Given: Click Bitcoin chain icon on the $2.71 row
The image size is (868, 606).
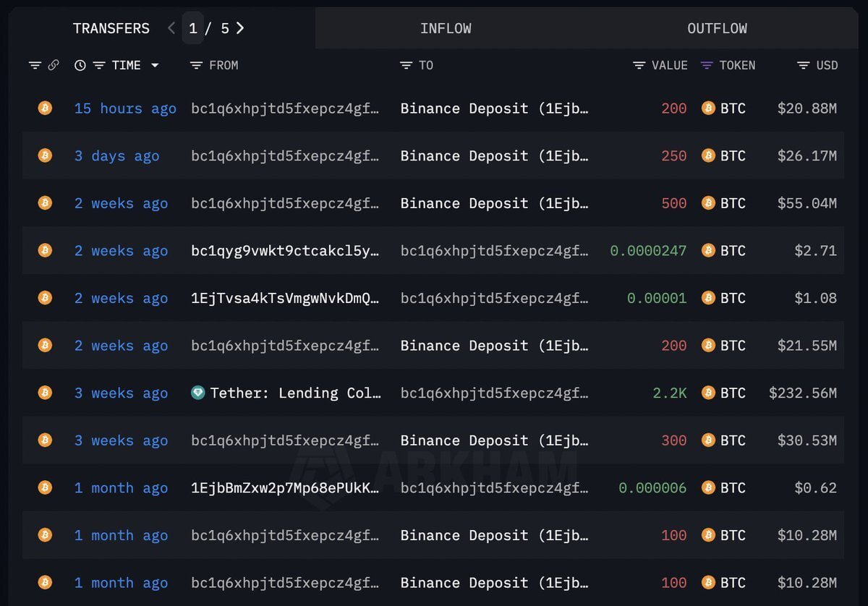Looking at the screenshot, I should pyautogui.click(x=45, y=250).
